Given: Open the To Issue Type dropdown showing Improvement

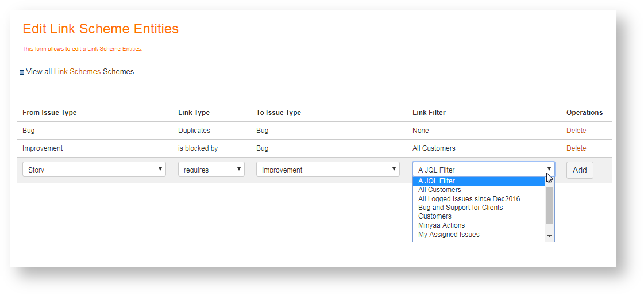Looking at the screenshot, I should pos(327,170).
